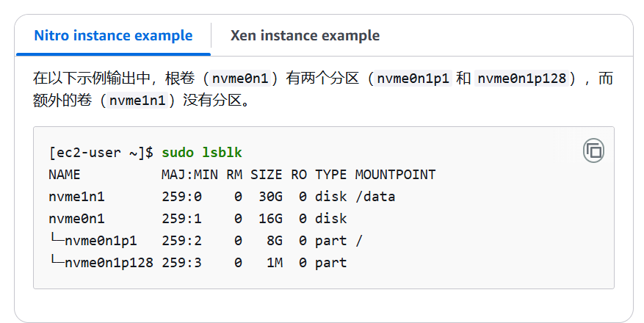Click the TYPE column header
Screen dimensions: 644x323
pyautogui.click(x=330, y=175)
